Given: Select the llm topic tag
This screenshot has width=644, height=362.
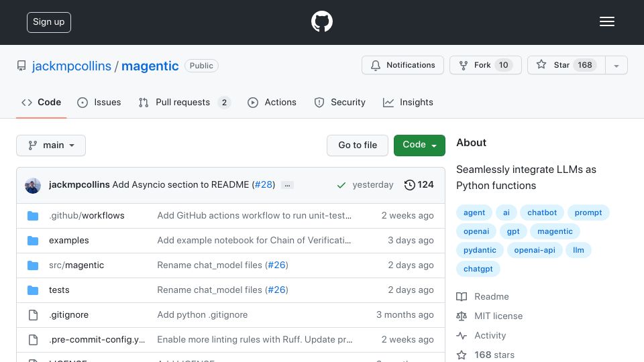Looking at the screenshot, I should 578,250.
